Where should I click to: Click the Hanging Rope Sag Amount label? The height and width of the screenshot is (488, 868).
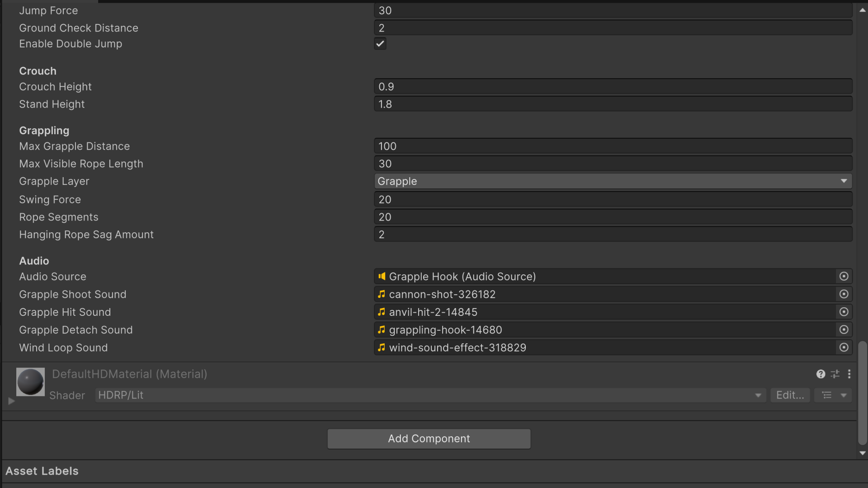tap(86, 235)
